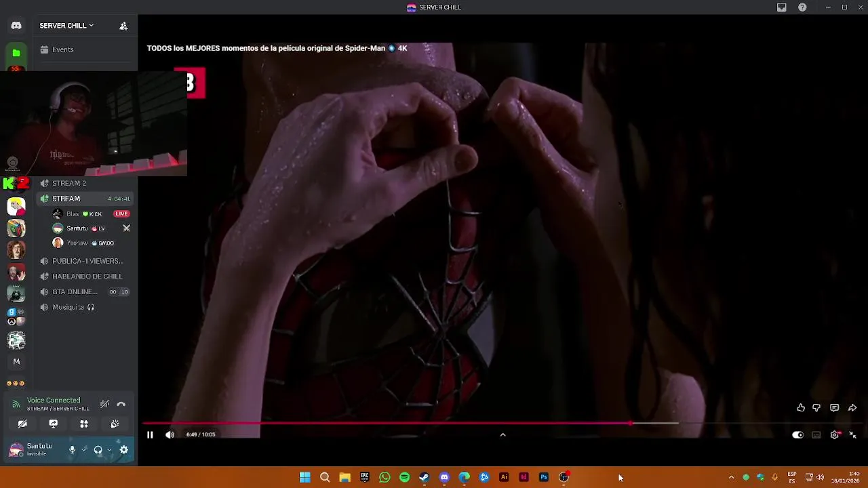Click the invite people icon beside server name
Image resolution: width=868 pixels, height=488 pixels.
point(123,26)
